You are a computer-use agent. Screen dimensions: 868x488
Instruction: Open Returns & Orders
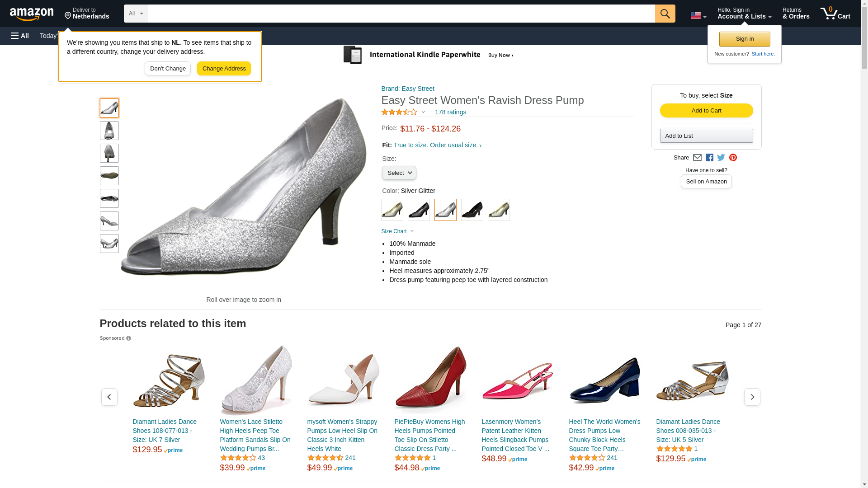pos(796,14)
